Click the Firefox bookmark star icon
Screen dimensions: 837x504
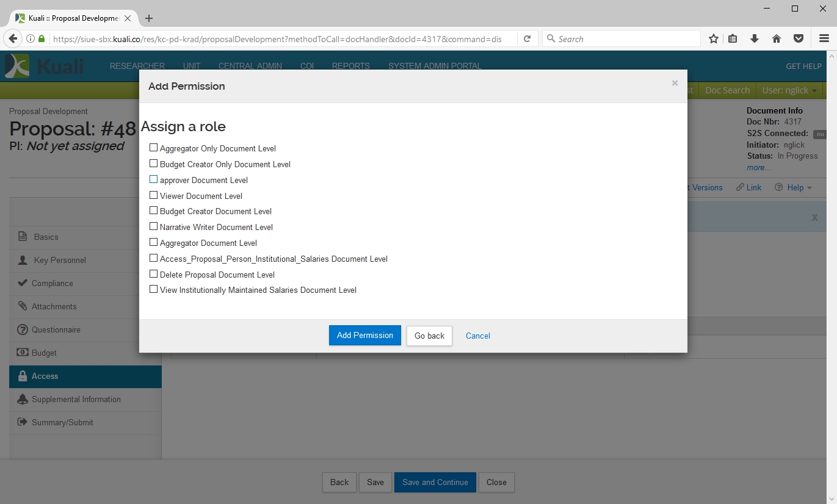pos(713,39)
